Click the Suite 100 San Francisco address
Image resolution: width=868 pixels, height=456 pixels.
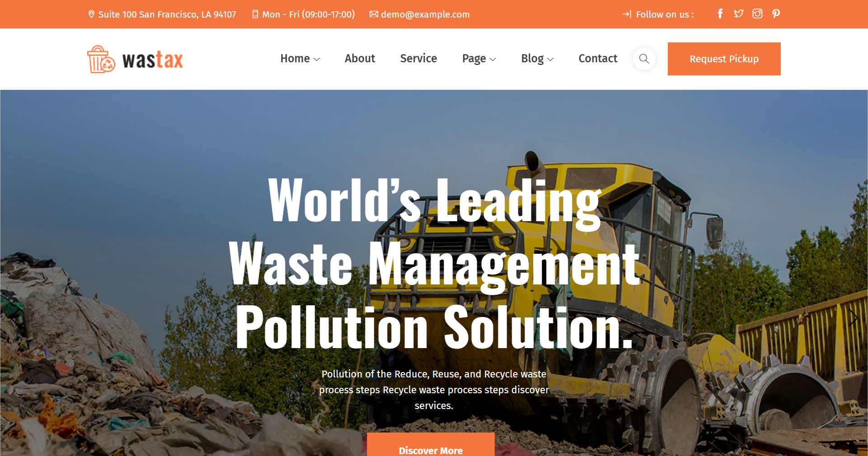click(167, 14)
